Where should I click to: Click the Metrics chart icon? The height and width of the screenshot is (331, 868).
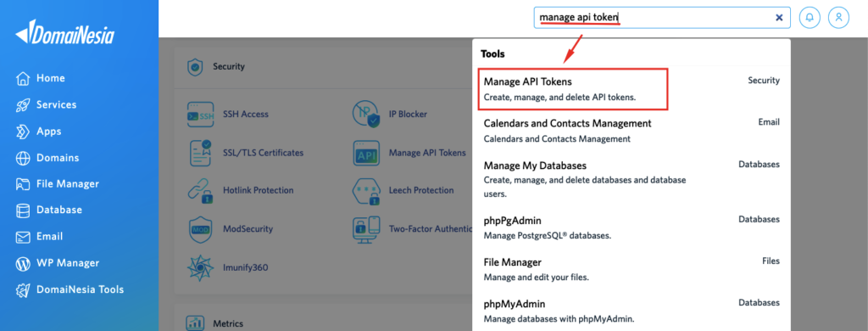(x=195, y=323)
